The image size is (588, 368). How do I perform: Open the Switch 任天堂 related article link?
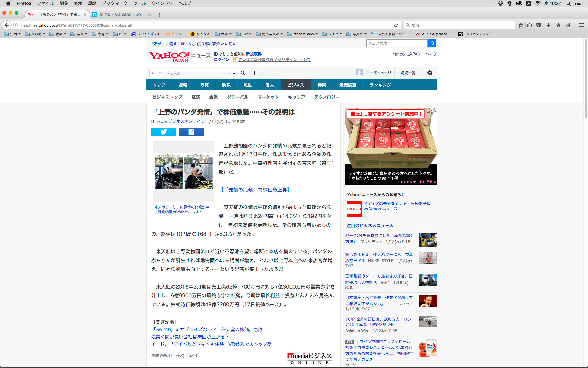point(207,329)
